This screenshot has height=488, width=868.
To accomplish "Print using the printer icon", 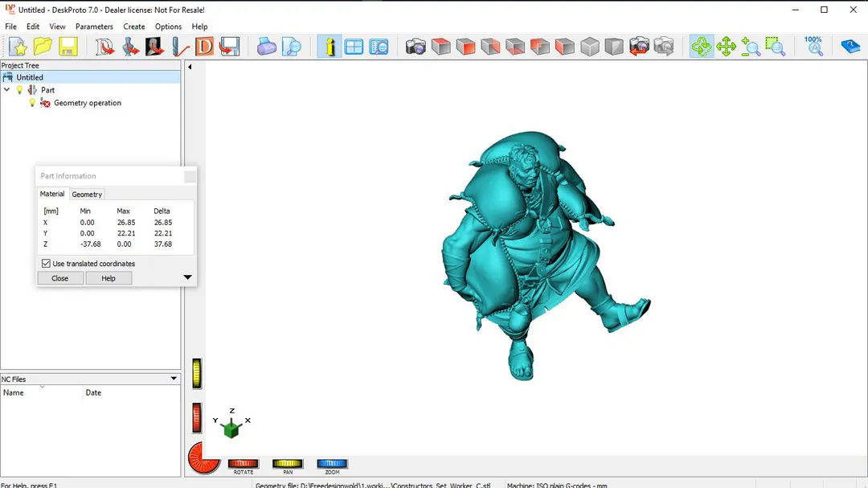I will point(266,47).
